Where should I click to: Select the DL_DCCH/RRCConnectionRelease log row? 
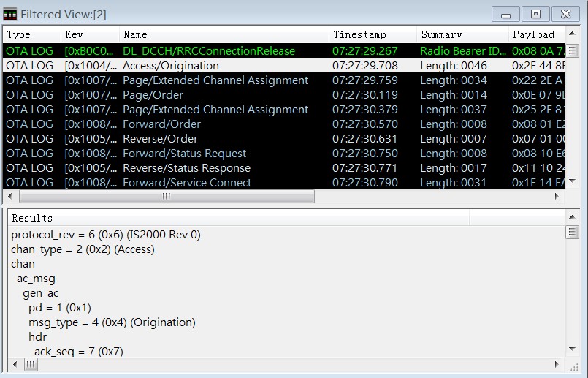click(x=284, y=50)
